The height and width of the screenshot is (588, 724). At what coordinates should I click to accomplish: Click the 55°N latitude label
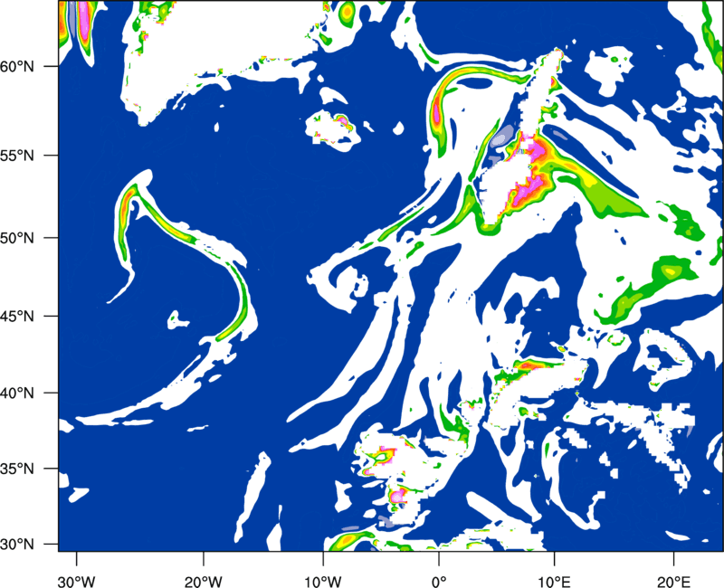[x=17, y=156]
